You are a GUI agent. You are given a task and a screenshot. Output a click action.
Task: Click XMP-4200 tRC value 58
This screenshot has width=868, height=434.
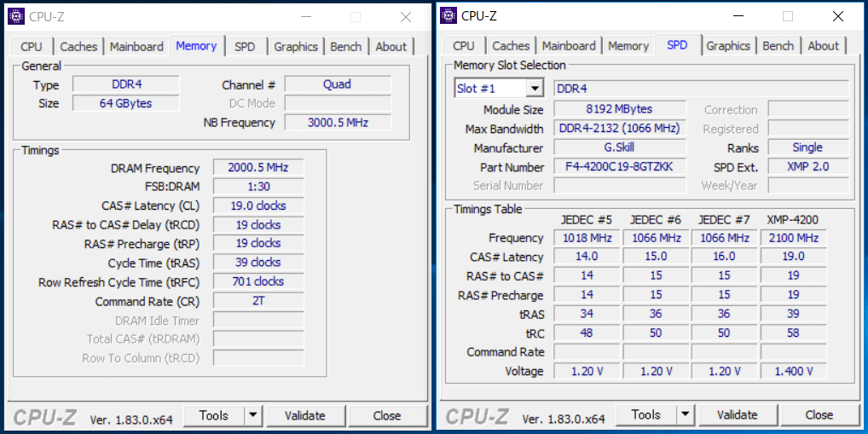tap(793, 333)
